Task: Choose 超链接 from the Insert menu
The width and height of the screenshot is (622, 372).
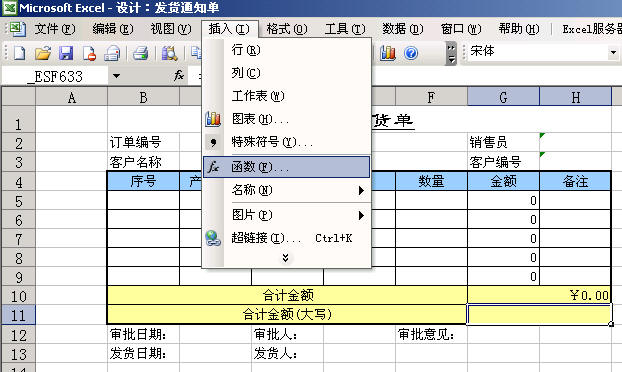Action: [286, 238]
